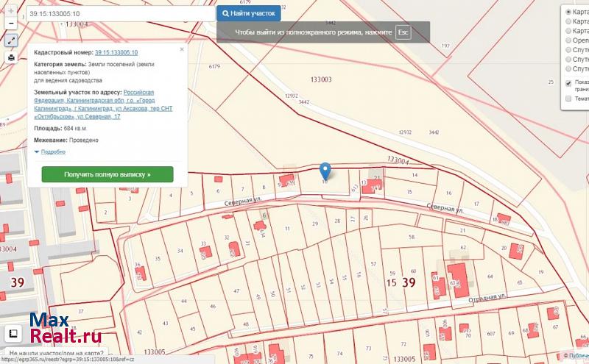Click the printer icon to print map
Image resolution: width=589 pixels, height=364 pixels.
coord(11,57)
